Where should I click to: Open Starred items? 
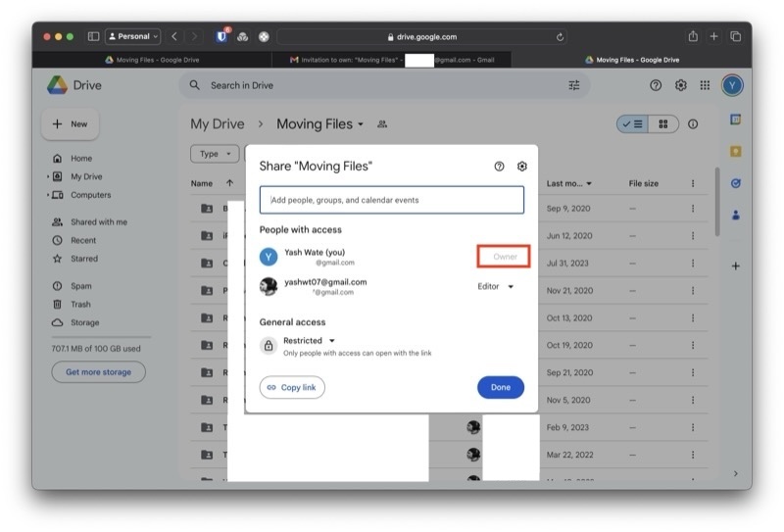(x=75, y=259)
